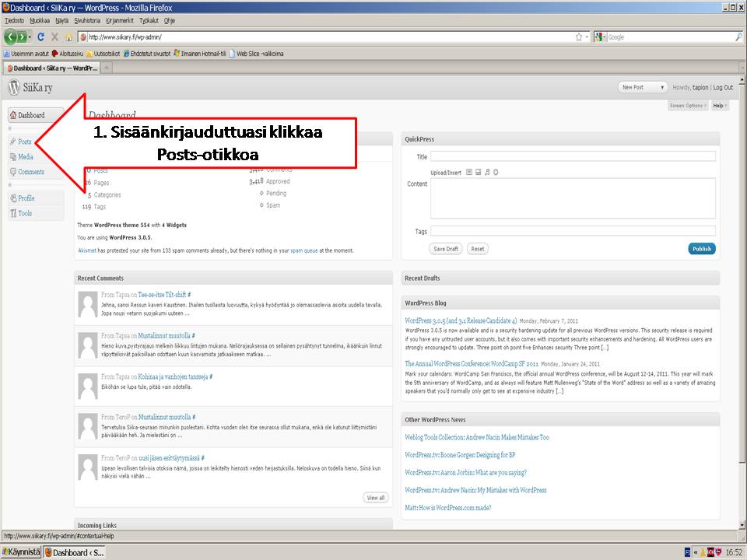Open the Työkalut menu in menu bar
This screenshot has height=560, width=747.
(149, 20)
